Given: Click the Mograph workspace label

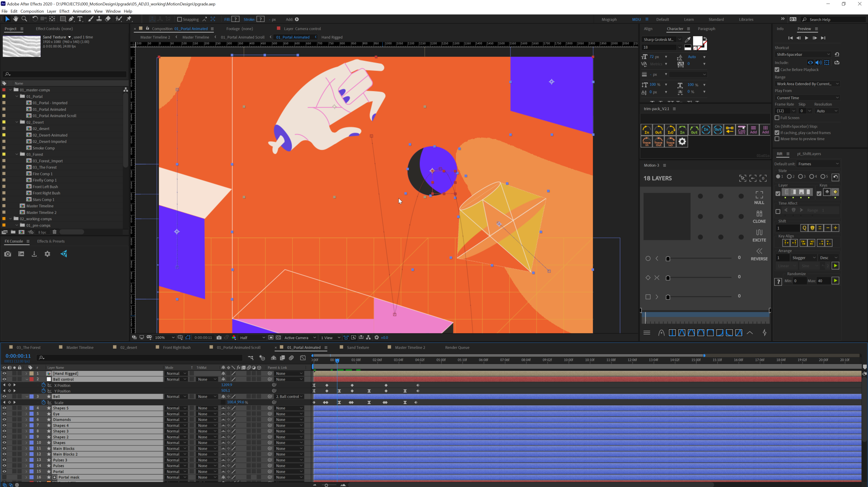Looking at the screenshot, I should (609, 19).
